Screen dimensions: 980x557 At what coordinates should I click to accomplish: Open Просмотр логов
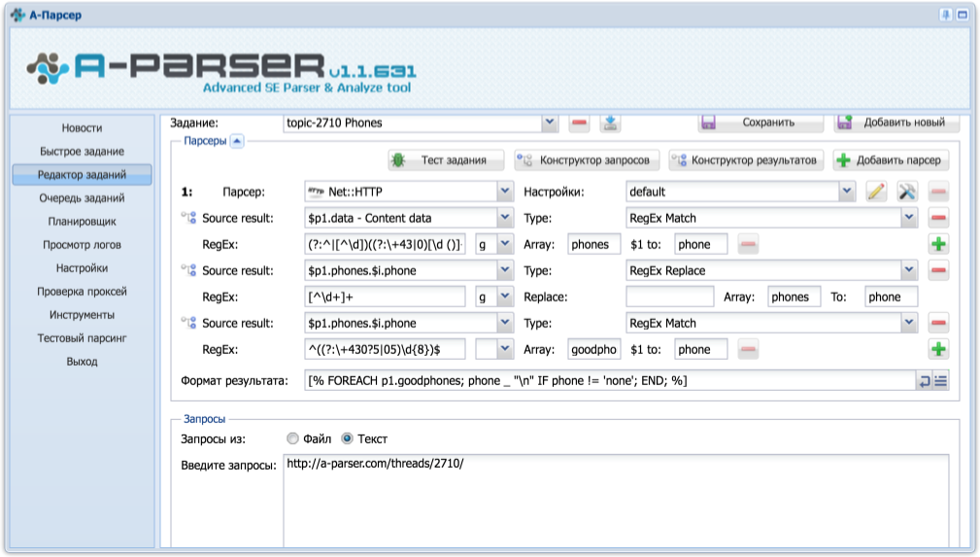point(82,245)
